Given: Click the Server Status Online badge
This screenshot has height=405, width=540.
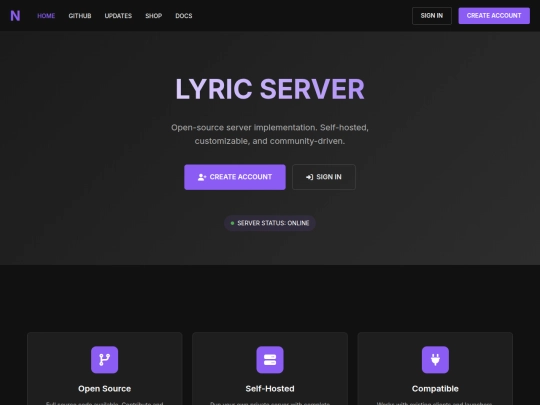Looking at the screenshot, I should (x=270, y=223).
